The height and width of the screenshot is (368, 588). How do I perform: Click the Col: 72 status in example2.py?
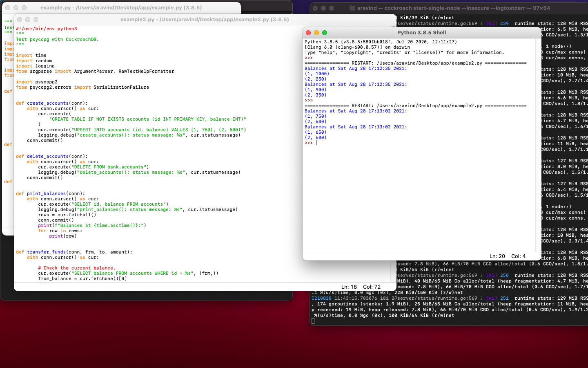pyautogui.click(x=372, y=287)
